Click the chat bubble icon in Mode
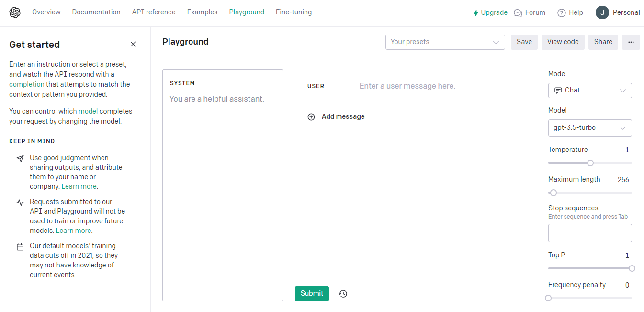The height and width of the screenshot is (312, 644). tap(558, 90)
